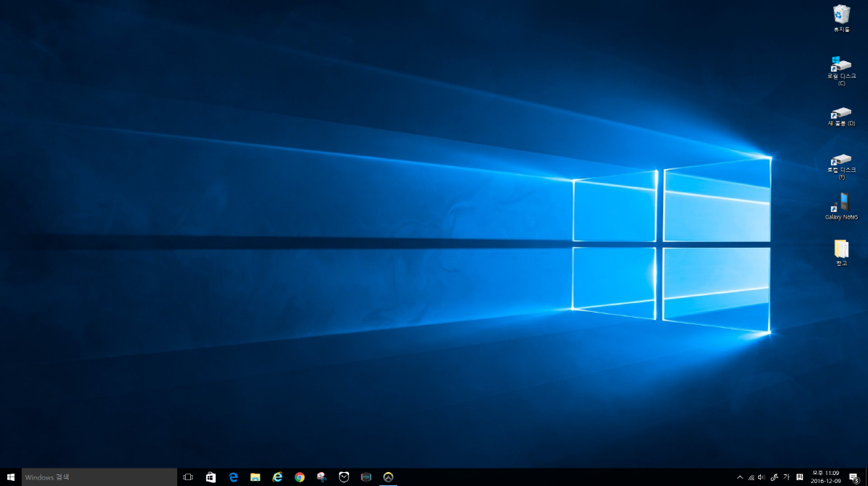The height and width of the screenshot is (486, 868).
Task: Click the pen/link tray icon
Action: 774,477
